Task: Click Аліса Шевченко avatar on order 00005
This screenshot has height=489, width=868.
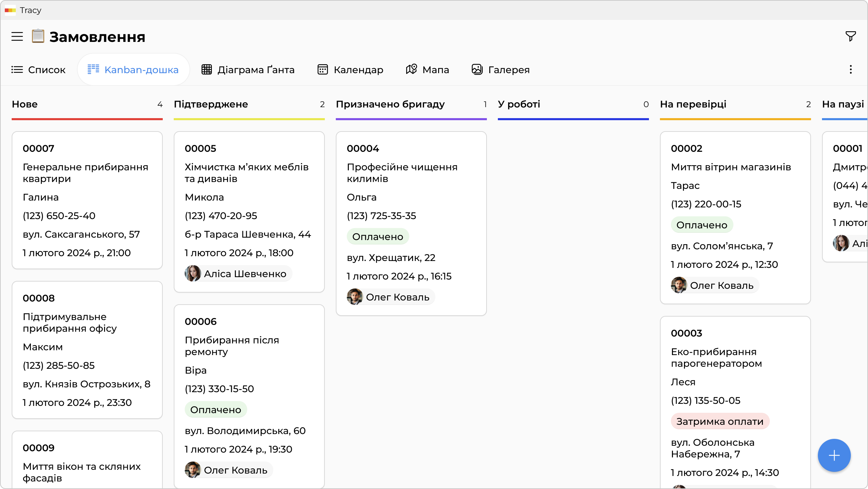Action: point(193,274)
